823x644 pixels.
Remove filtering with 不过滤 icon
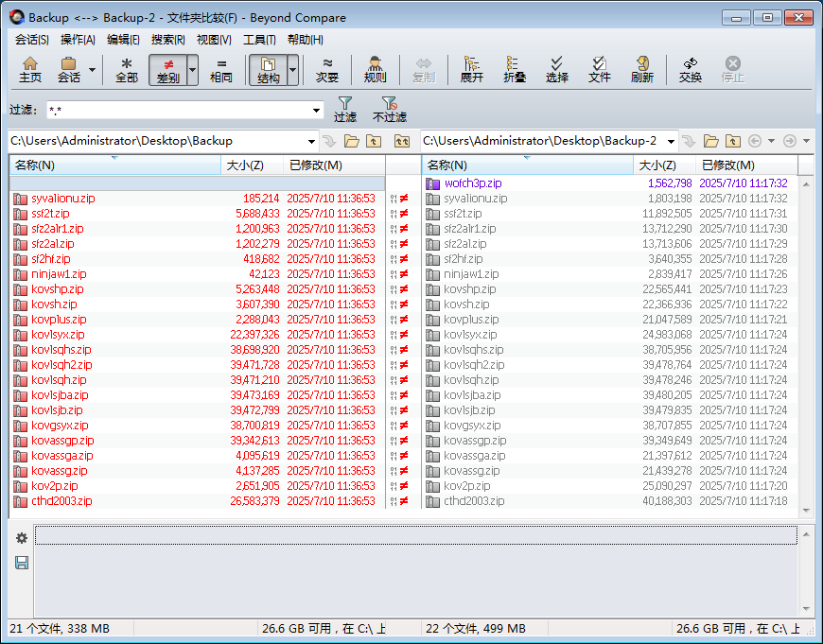click(390, 110)
